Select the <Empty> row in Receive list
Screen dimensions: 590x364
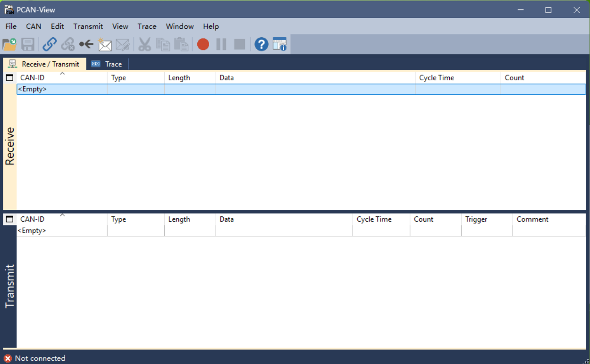(301, 89)
